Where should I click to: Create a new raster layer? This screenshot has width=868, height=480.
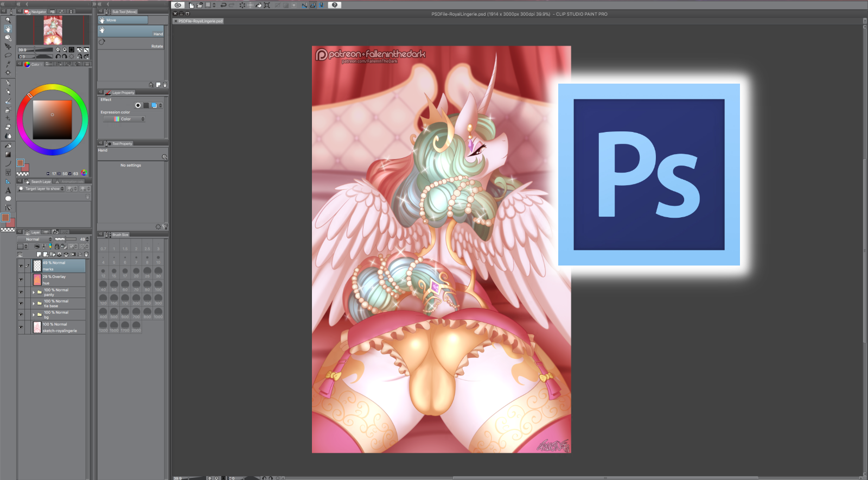click(39, 254)
